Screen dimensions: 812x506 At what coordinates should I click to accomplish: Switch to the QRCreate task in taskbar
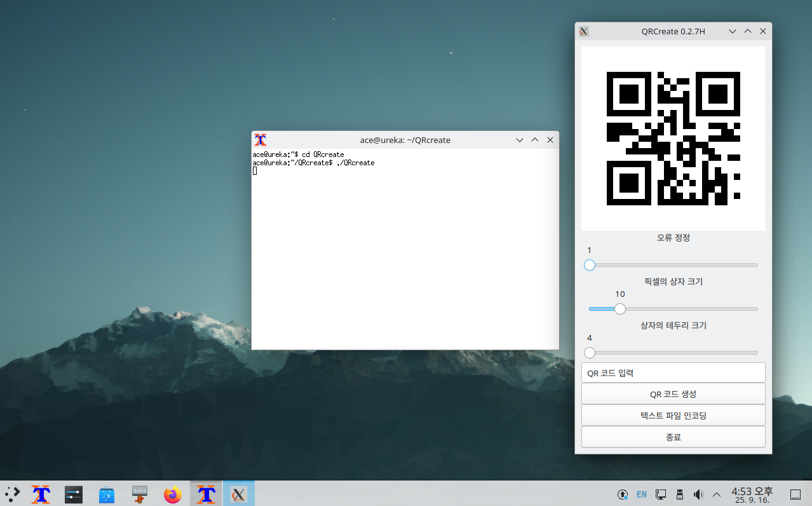click(239, 494)
